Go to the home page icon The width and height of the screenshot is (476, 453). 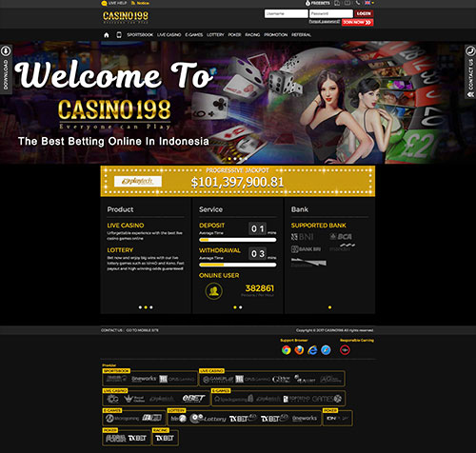coord(107,35)
